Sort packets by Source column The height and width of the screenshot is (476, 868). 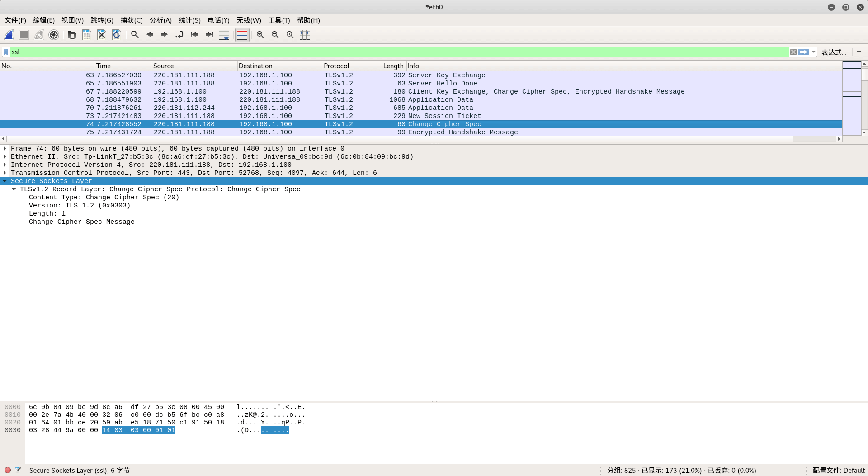(194, 66)
